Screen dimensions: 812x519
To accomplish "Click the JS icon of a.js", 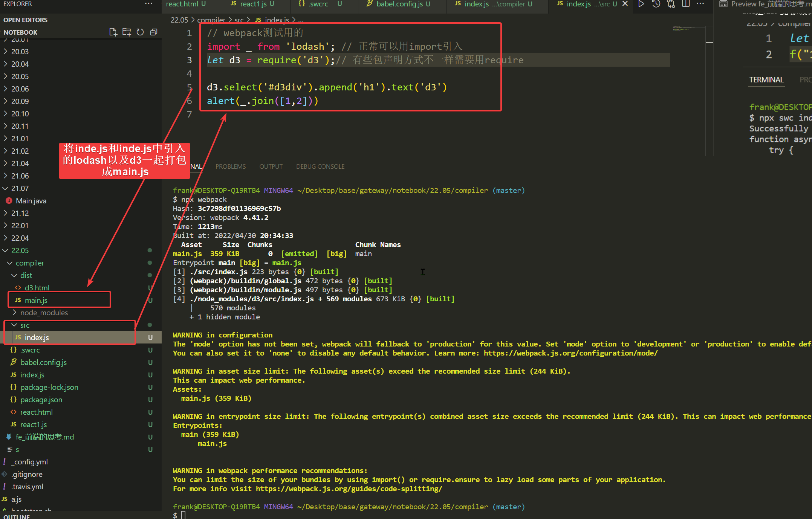I will coord(5,499).
